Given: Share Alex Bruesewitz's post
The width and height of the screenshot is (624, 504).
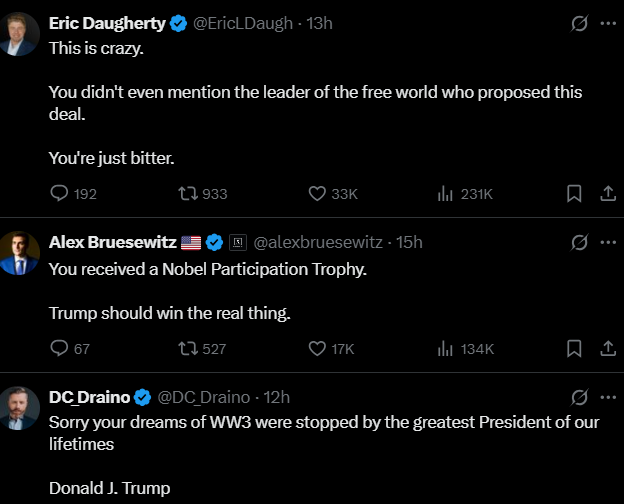Looking at the screenshot, I should coord(607,349).
